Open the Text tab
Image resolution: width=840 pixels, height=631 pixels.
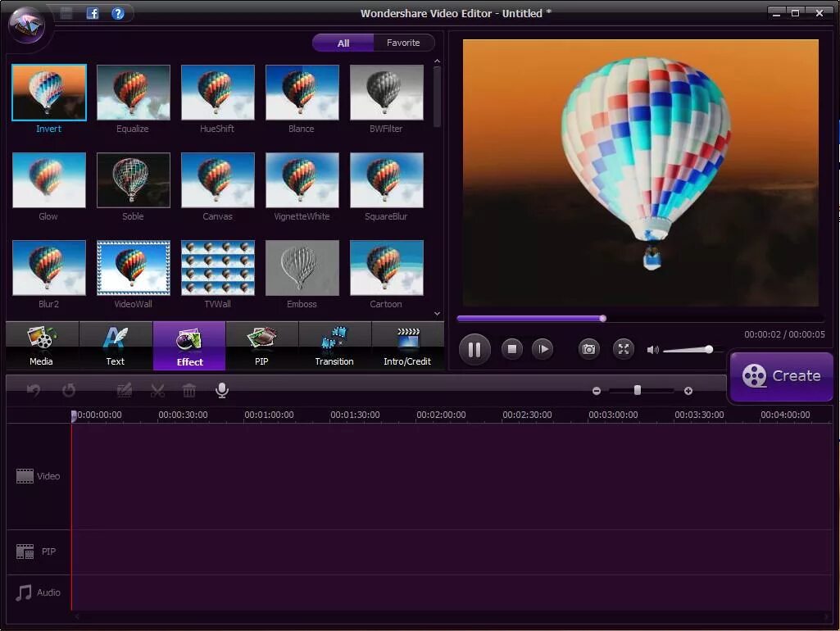pyautogui.click(x=116, y=346)
